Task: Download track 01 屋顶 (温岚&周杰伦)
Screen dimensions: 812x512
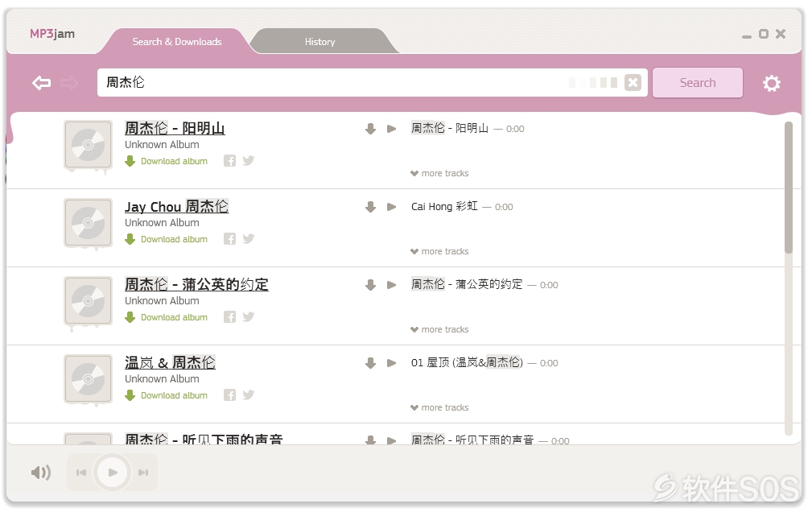Action: coord(370,363)
